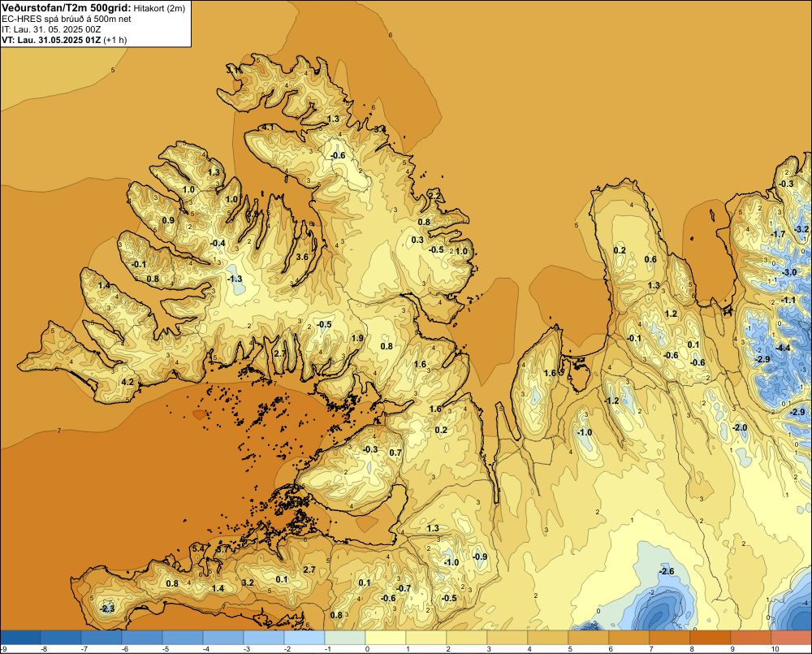This screenshot has height=654, width=812.
Task: Click the 5.4 temperature value
Action: pyautogui.click(x=198, y=548)
